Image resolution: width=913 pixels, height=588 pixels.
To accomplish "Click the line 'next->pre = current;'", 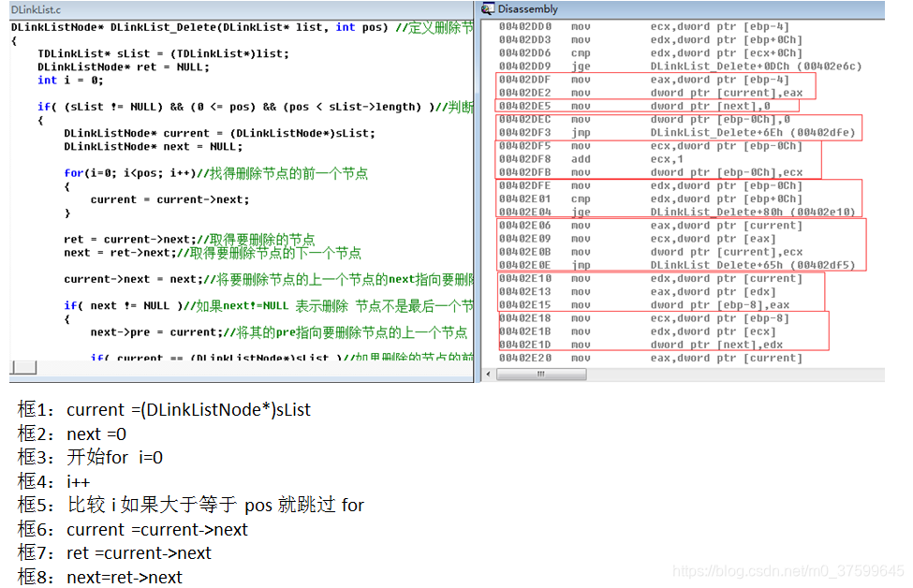I will pos(279,332).
